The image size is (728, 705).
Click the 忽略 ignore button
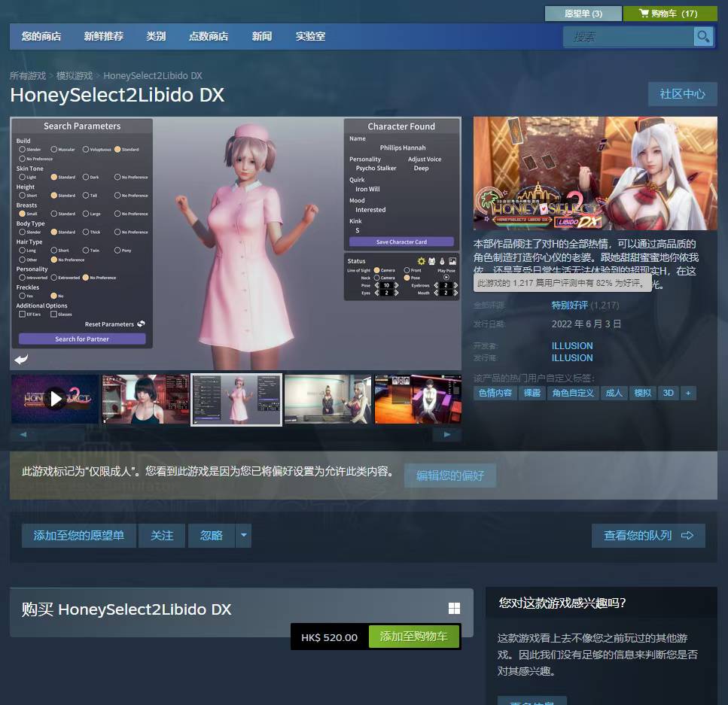pyautogui.click(x=212, y=536)
